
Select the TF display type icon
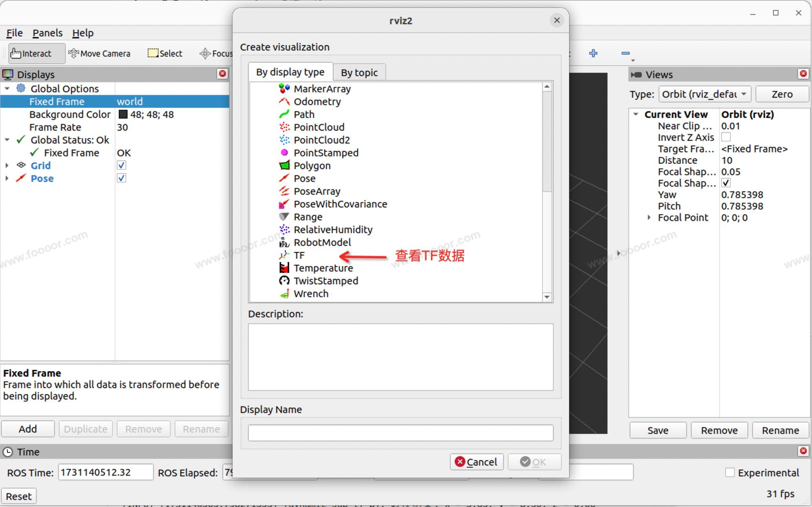[x=284, y=255]
